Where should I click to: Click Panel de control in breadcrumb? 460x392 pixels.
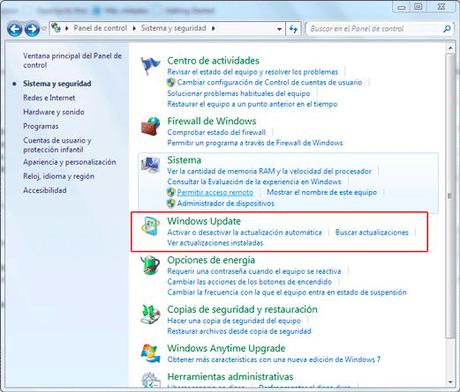pyautogui.click(x=100, y=28)
